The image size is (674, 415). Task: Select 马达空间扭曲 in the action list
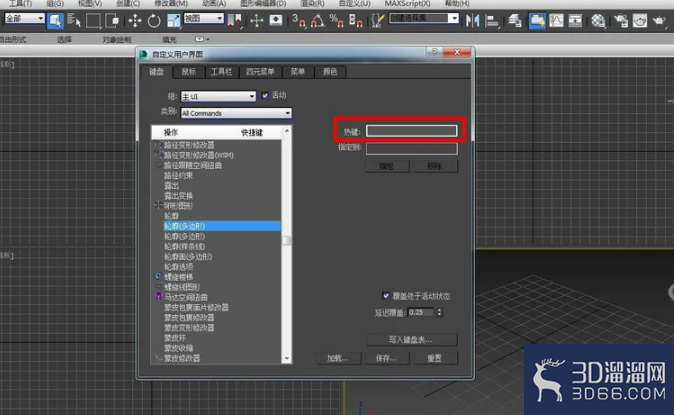click(186, 297)
